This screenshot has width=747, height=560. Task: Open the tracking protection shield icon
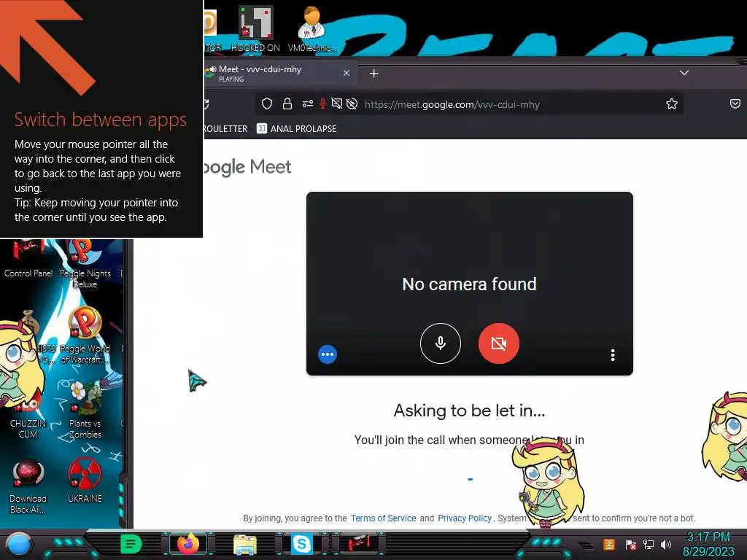267,104
